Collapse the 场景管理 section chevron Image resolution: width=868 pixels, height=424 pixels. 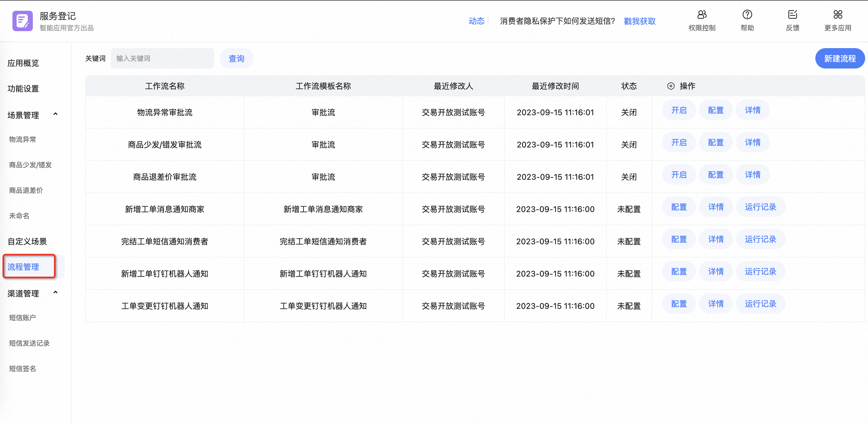(55, 114)
